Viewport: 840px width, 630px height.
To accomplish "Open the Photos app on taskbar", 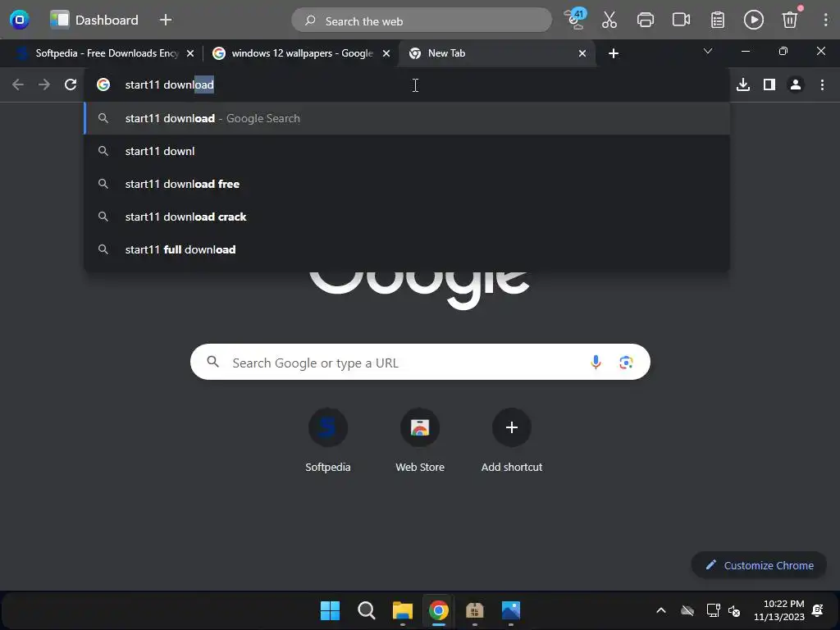I will 511,610.
